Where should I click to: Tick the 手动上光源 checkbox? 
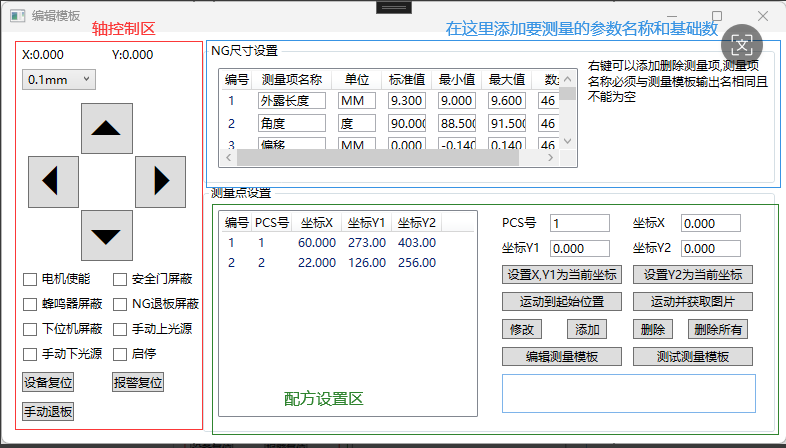120,328
